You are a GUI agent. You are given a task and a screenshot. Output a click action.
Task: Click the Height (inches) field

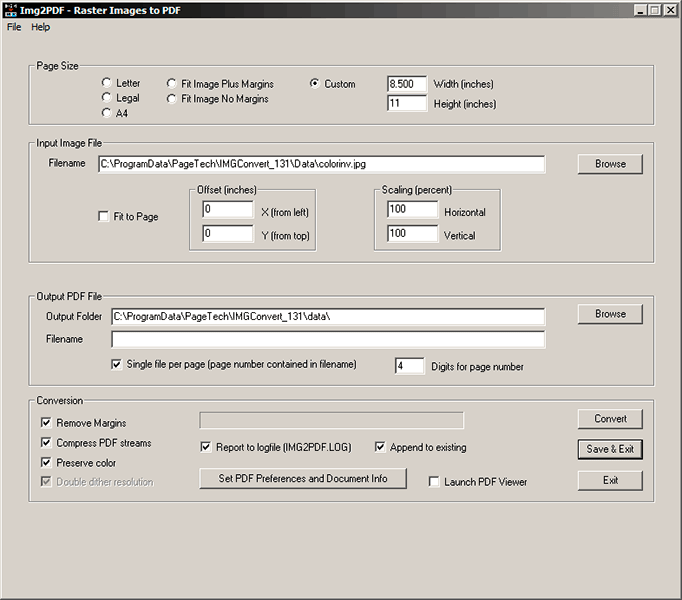coord(407,104)
